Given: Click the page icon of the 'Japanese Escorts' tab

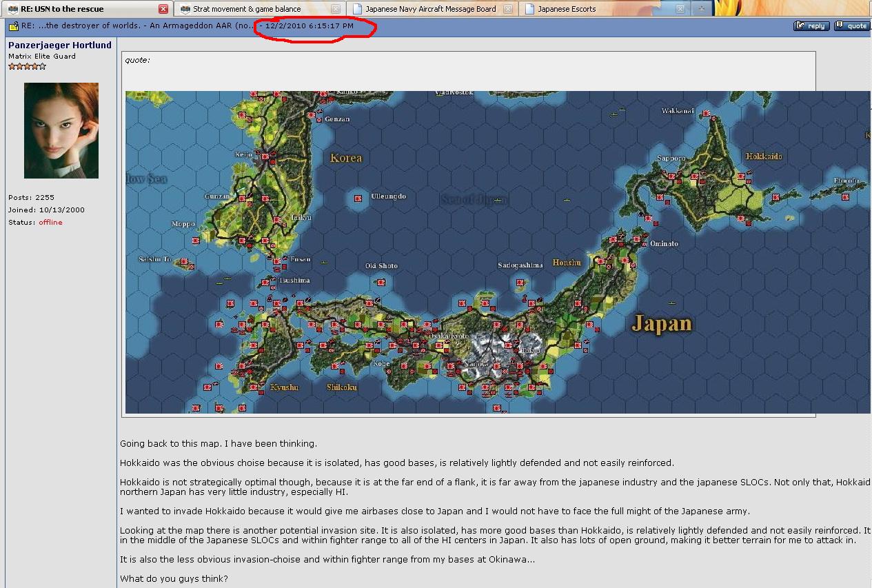Looking at the screenshot, I should click(x=529, y=9).
